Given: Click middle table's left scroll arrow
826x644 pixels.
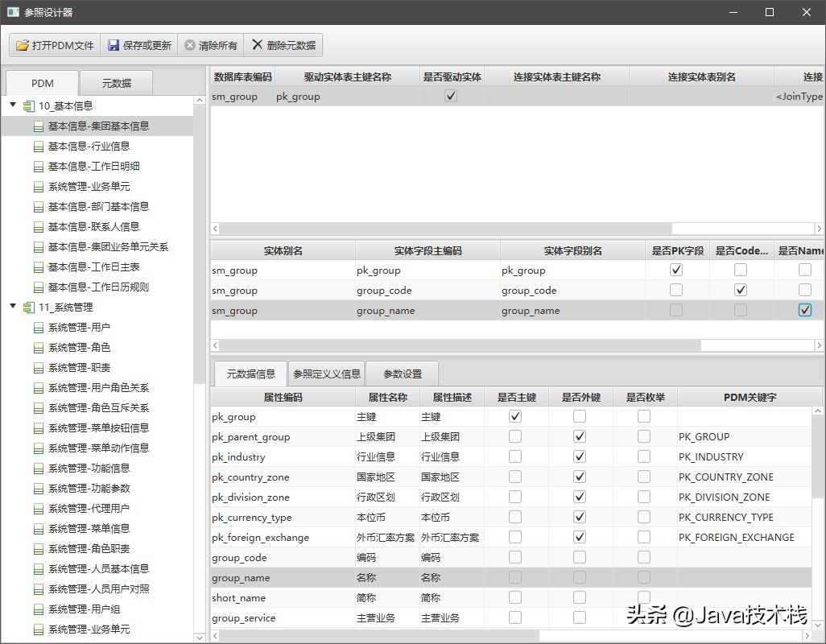Looking at the screenshot, I should point(215,345).
